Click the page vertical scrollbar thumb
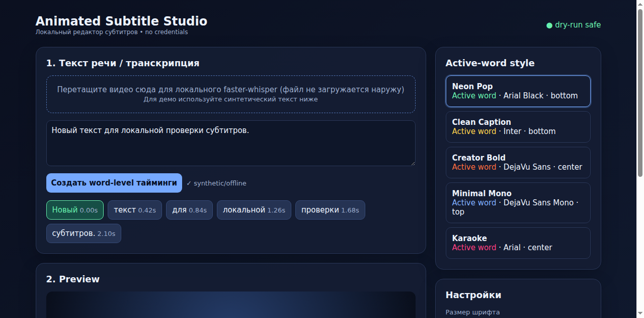 (x=640, y=93)
